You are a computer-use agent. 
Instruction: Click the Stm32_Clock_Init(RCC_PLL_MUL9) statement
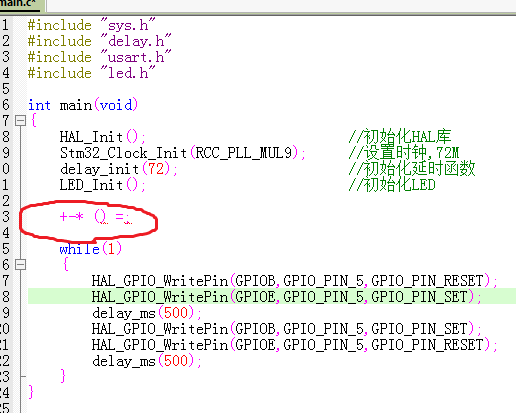[x=183, y=153]
